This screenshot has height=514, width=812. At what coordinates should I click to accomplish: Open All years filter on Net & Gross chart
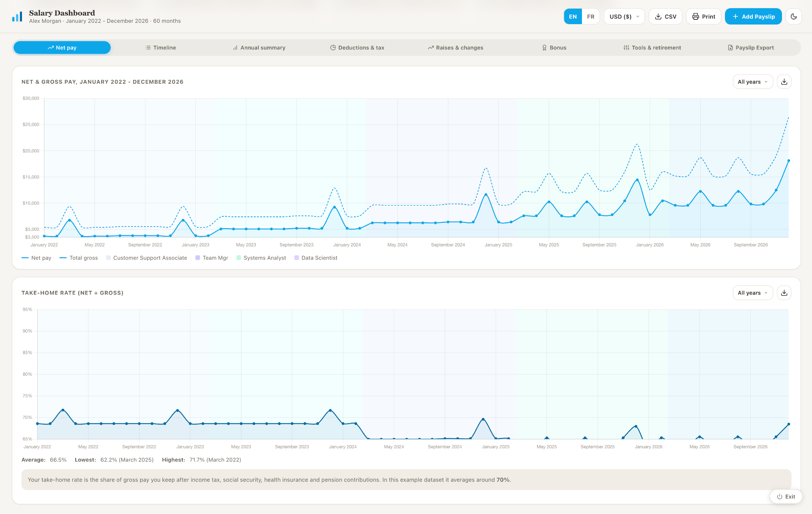click(x=752, y=82)
